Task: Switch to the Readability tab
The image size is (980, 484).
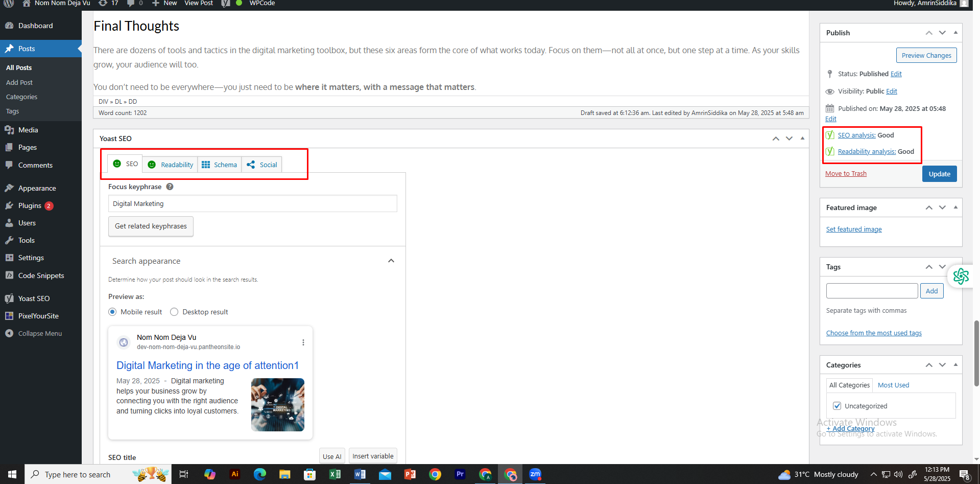Action: tap(171, 165)
